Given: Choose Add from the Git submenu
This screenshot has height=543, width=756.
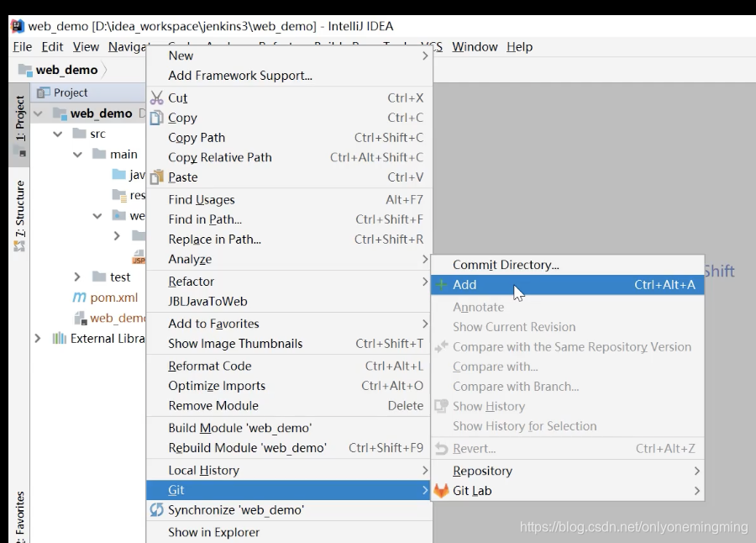Looking at the screenshot, I should [x=568, y=285].
